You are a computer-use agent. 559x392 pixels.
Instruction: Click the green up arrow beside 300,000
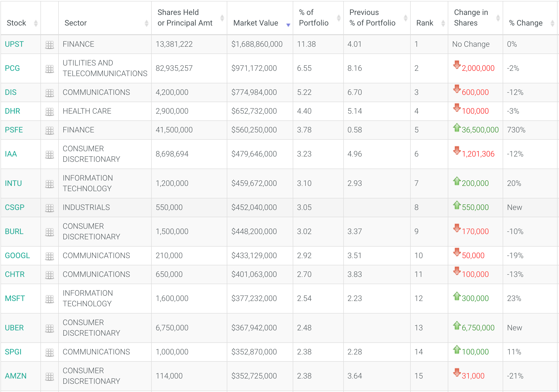[x=457, y=296]
